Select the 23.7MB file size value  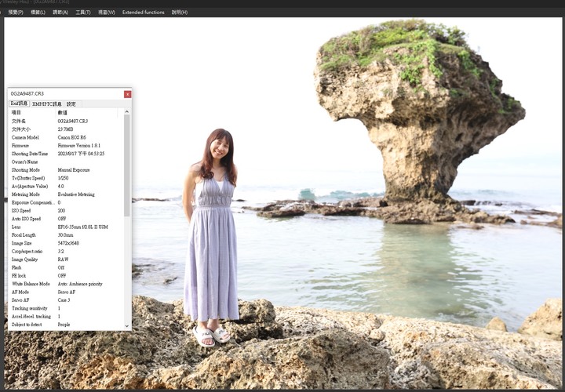65,129
